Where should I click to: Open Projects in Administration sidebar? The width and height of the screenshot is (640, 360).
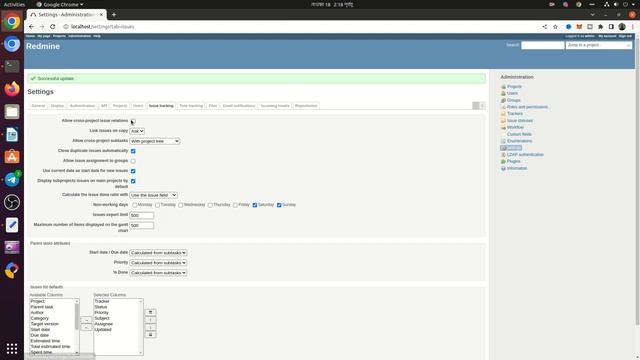(514, 87)
